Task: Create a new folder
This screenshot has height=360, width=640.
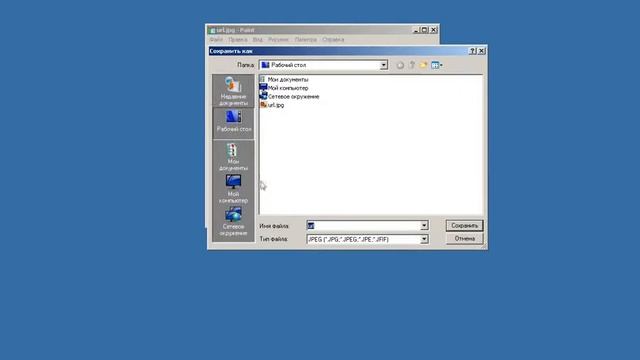Action: 423,65
